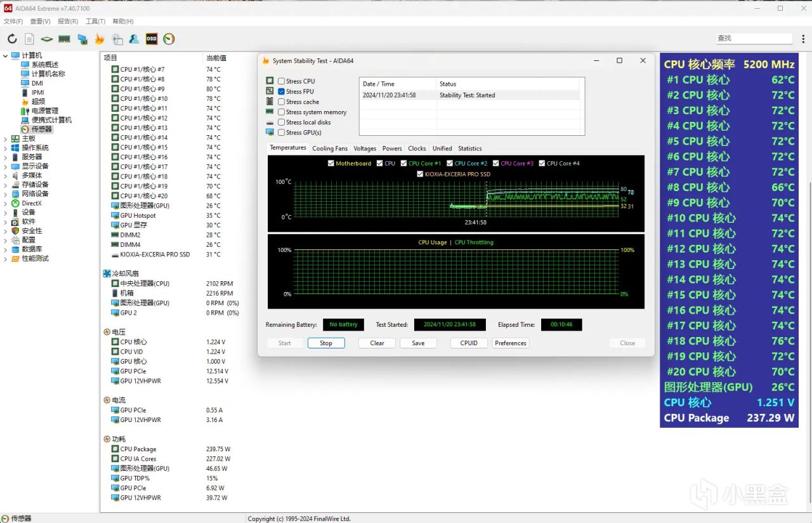Screen dimensions: 812x523
Task: Switch to the Cooling Fans tab
Action: (x=329, y=149)
